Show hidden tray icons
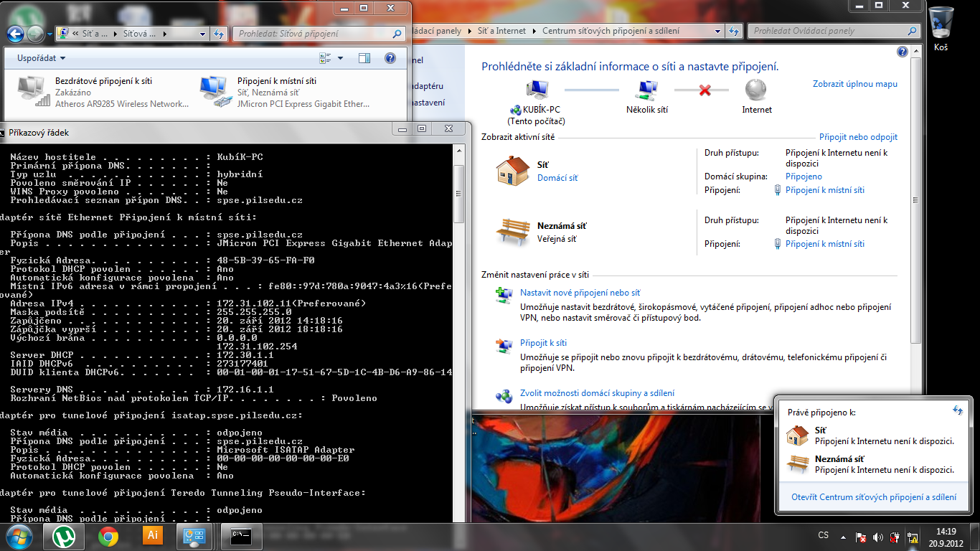Viewport: 980px width, 551px height. 844,537
